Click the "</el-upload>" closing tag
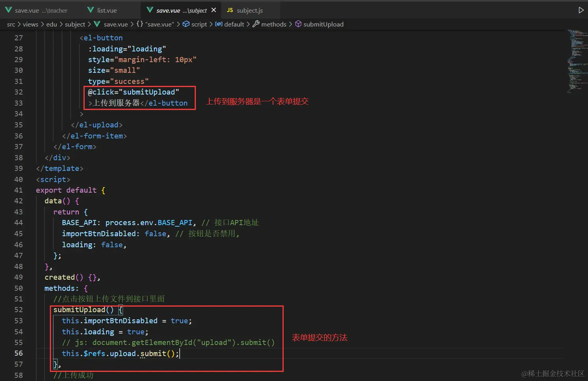This screenshot has width=588, height=381. point(97,125)
